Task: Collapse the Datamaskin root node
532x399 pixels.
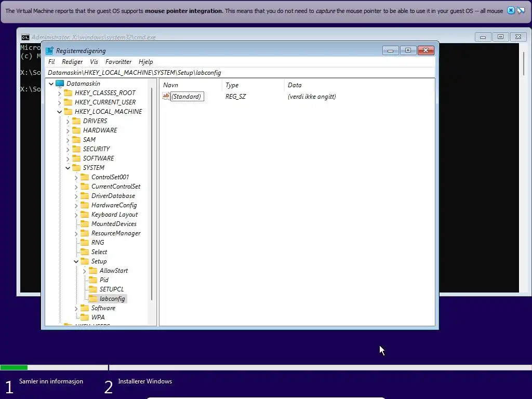Action: tap(51, 84)
